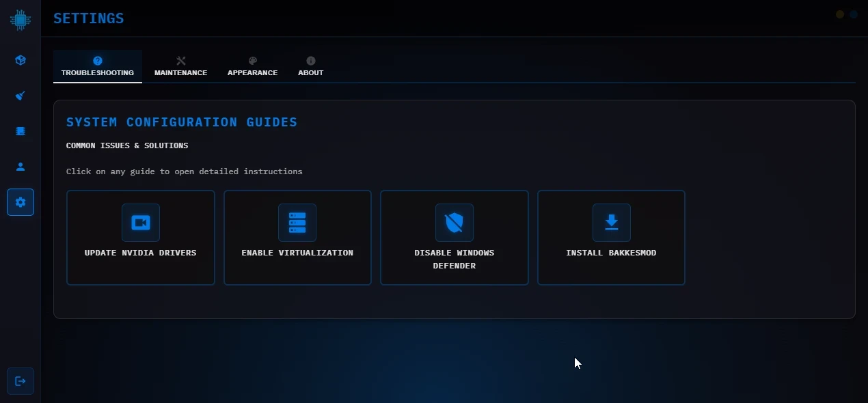Viewport: 868px width, 403px height.
Task: Select the settings gear sidebar icon
Action: pos(21,202)
